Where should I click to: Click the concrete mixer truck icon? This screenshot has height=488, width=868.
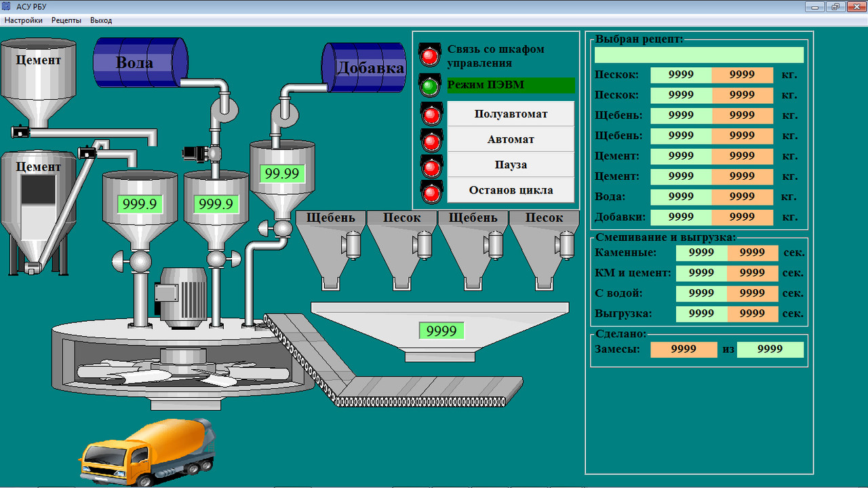147,449
